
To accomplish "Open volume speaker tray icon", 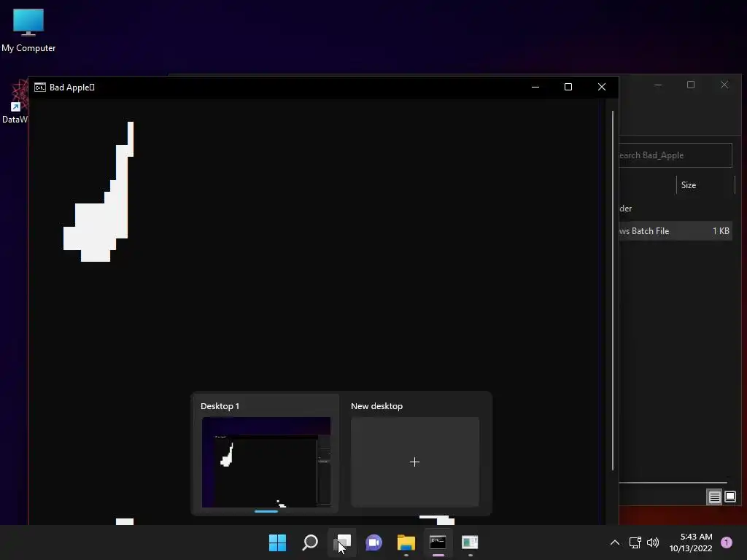I will point(653,542).
